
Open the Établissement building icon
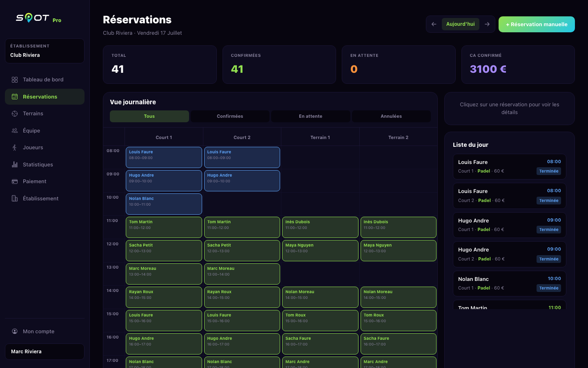pos(15,199)
